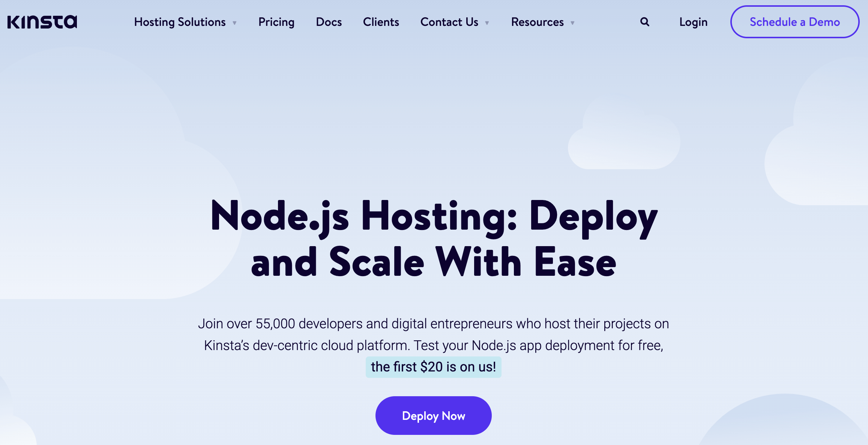Click the Kinsta logo icon
The image size is (868, 445).
[x=43, y=21]
